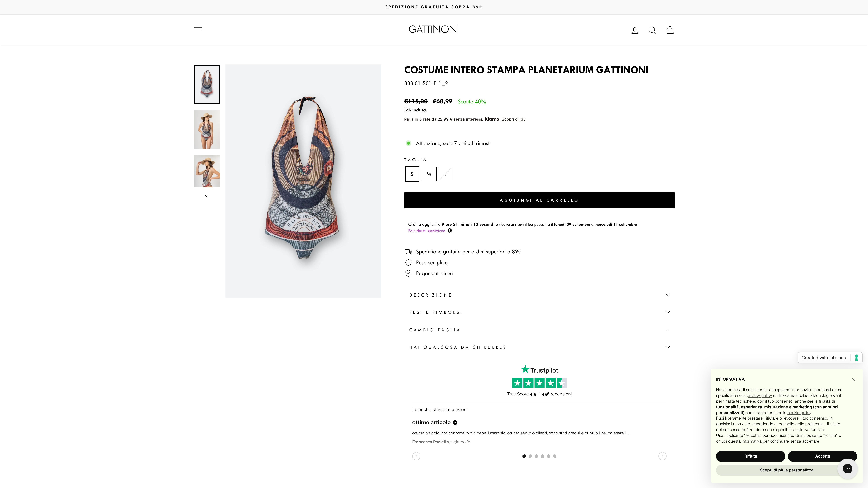This screenshot has height=488, width=868.
Task: Close the Informativa cookie notice
Action: (854, 380)
